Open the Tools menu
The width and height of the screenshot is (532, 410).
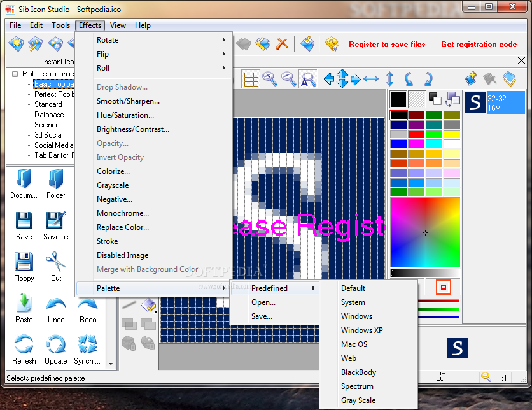click(x=60, y=25)
